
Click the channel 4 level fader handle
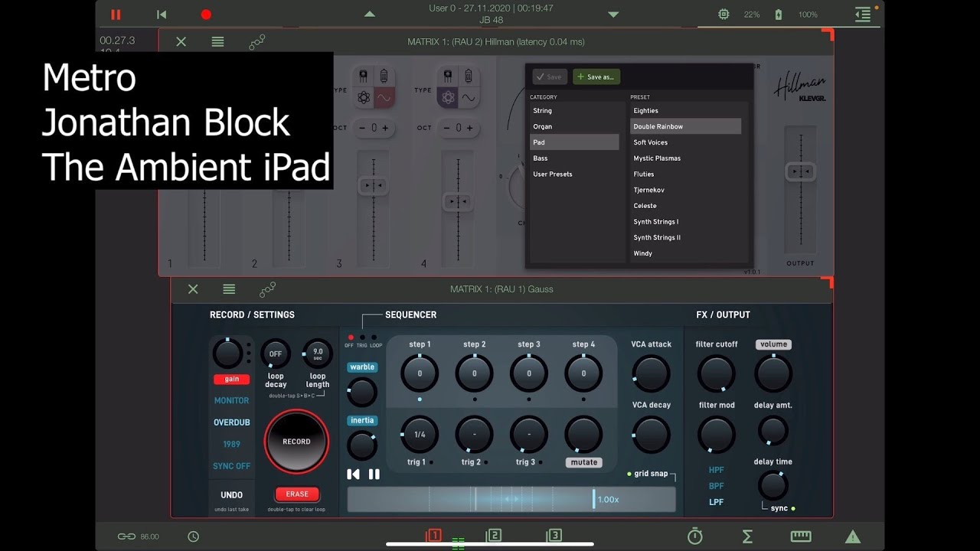click(x=457, y=202)
